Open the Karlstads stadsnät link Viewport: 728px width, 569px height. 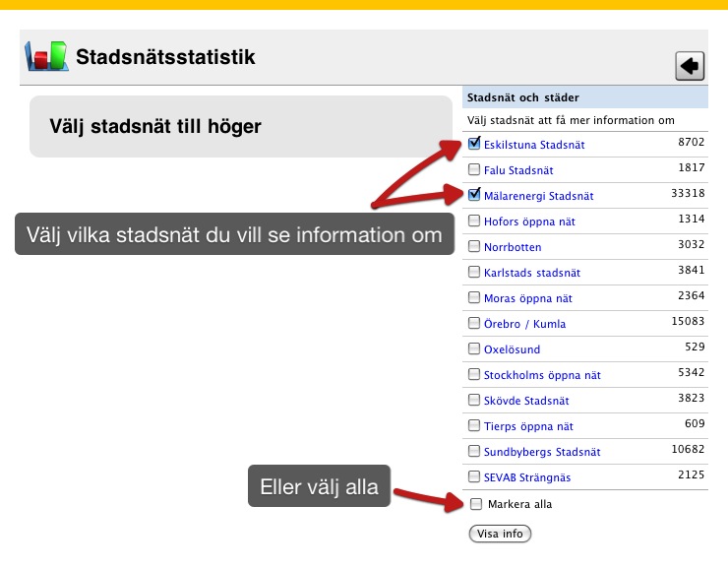tap(532, 273)
